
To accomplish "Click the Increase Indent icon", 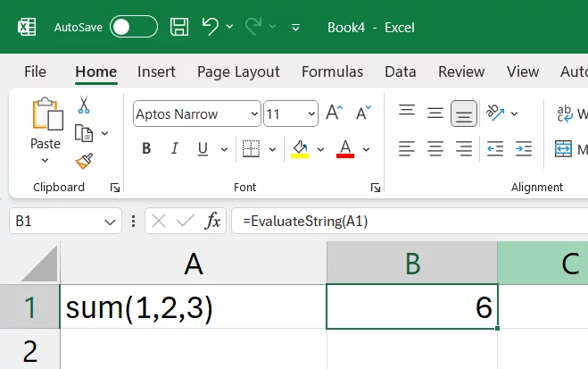I will [524, 148].
